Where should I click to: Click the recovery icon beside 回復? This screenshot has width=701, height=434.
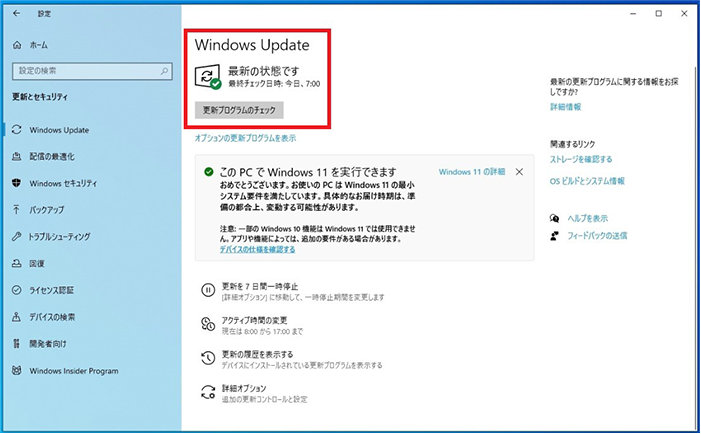[x=17, y=263]
